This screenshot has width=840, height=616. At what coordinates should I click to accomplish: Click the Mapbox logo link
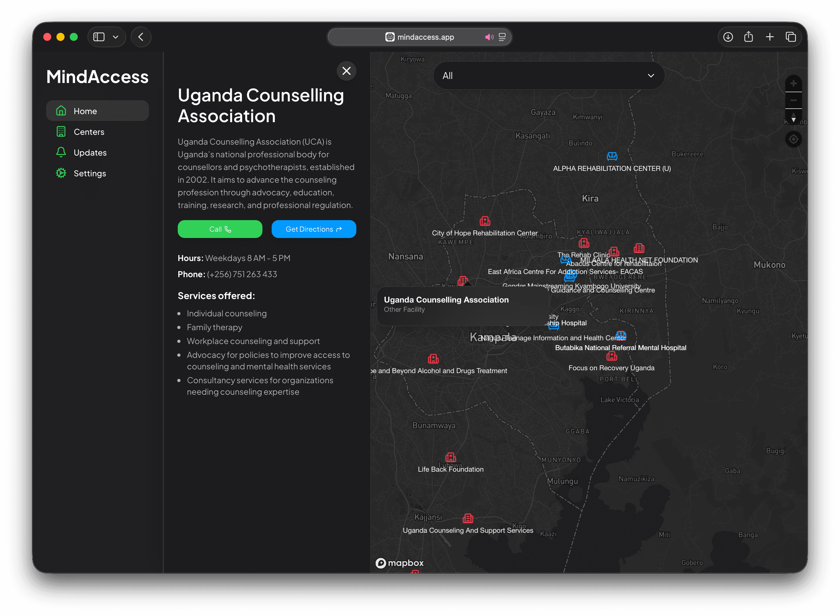click(400, 563)
